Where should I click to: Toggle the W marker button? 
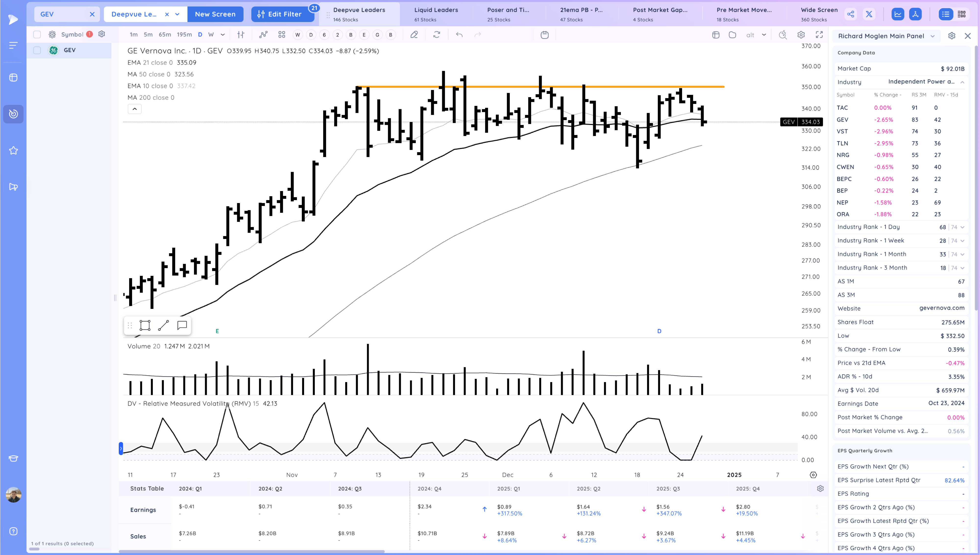[x=297, y=35]
